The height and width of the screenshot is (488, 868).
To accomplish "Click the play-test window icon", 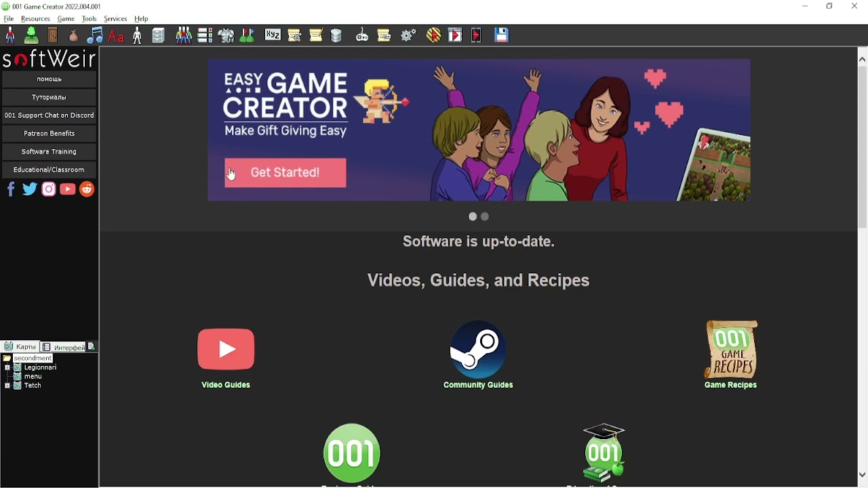I will [455, 35].
